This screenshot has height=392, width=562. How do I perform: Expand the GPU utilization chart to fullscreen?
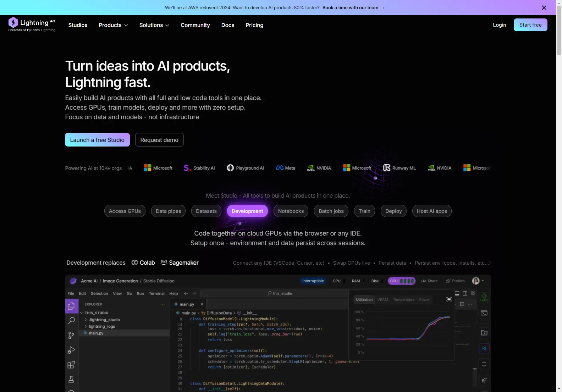(x=449, y=299)
